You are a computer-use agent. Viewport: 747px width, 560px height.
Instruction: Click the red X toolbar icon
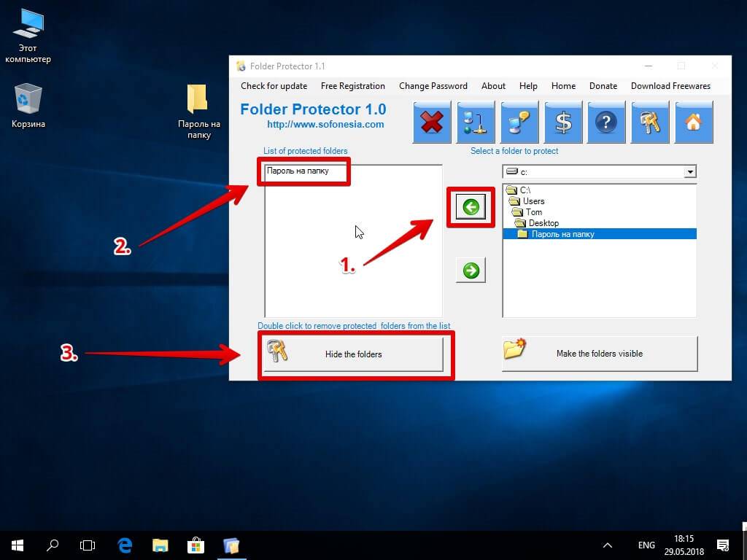pos(432,122)
